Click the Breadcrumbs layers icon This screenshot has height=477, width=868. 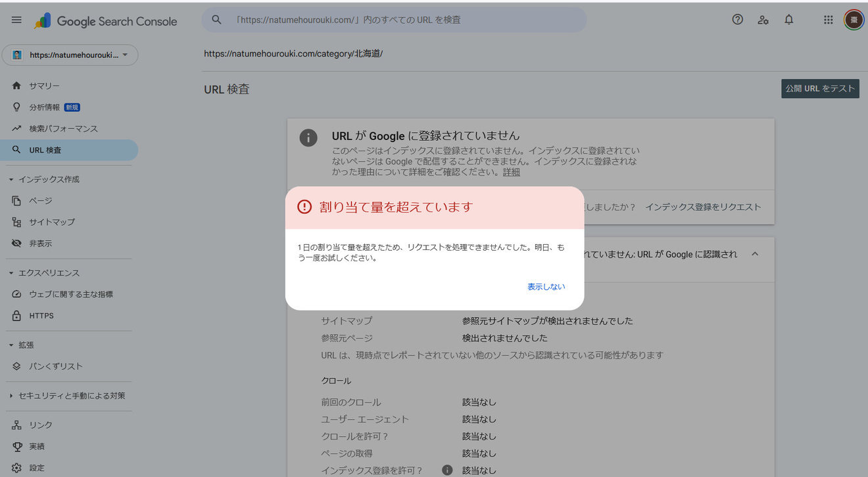coord(16,366)
